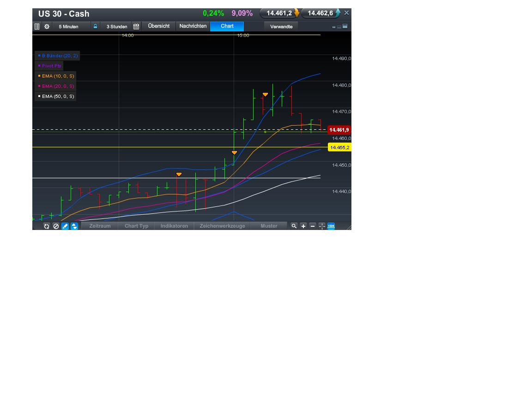532x399 pixels.
Task: Select the EMA (50, 0, S) legend entry
Action: point(55,97)
